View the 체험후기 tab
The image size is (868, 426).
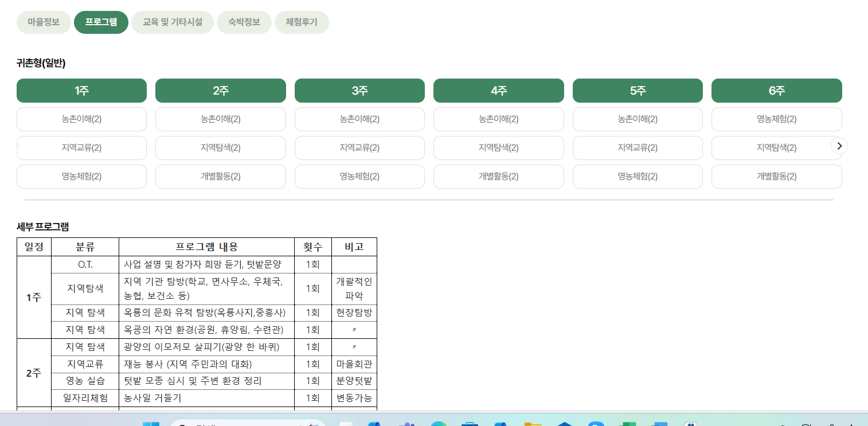point(302,22)
